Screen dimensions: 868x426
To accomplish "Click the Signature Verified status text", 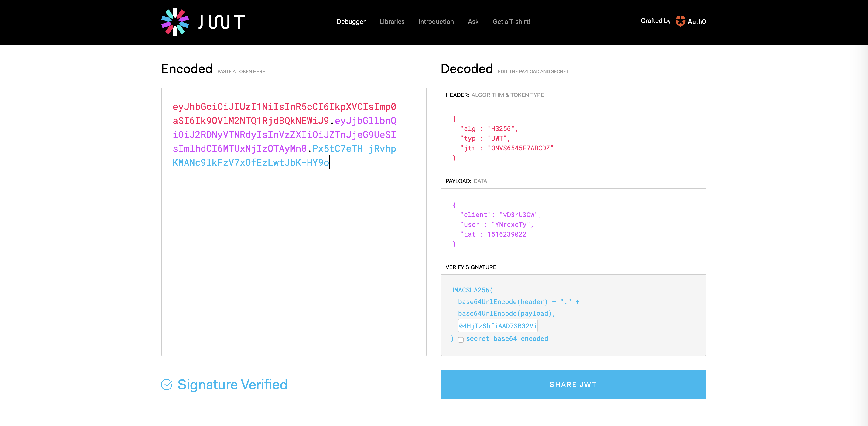I will (x=232, y=385).
